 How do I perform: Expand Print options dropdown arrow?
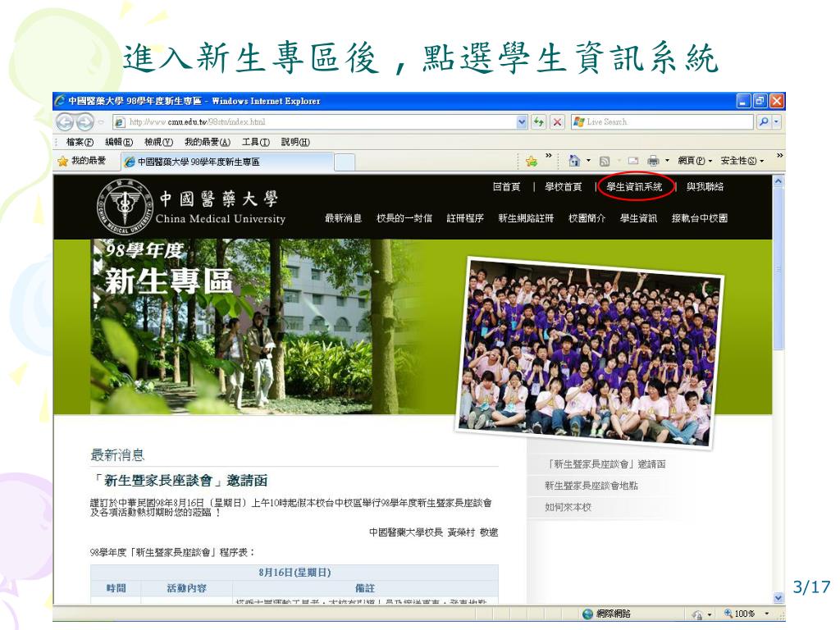pos(667,160)
